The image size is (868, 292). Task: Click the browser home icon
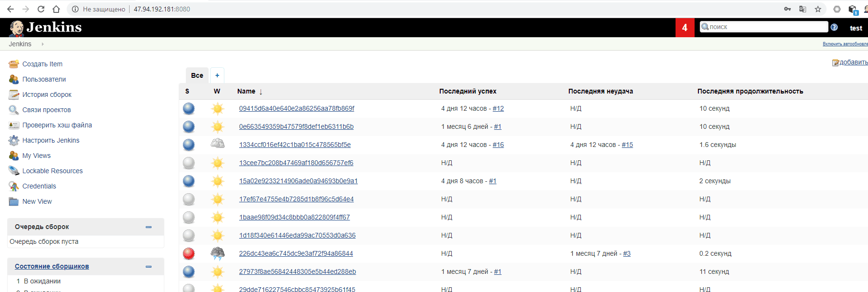[56, 9]
